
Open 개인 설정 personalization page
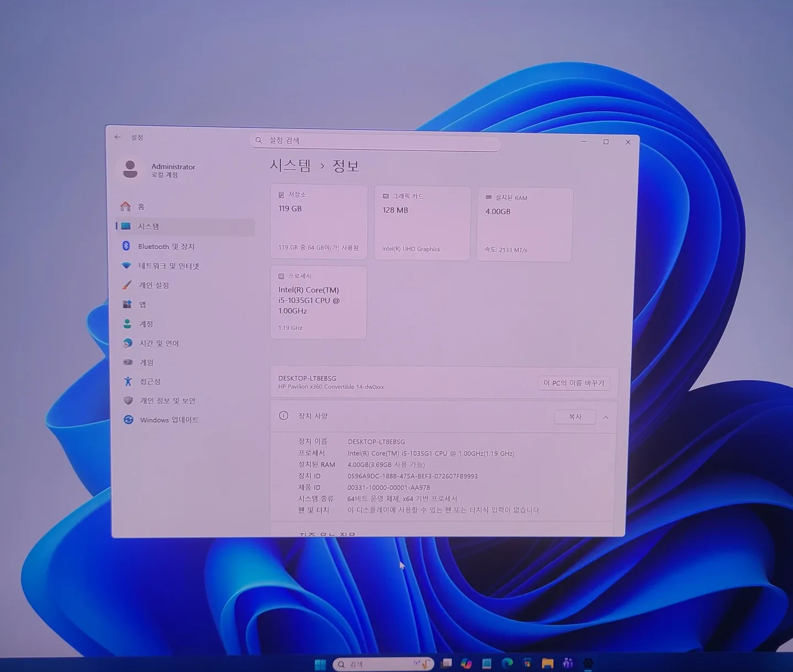154,285
